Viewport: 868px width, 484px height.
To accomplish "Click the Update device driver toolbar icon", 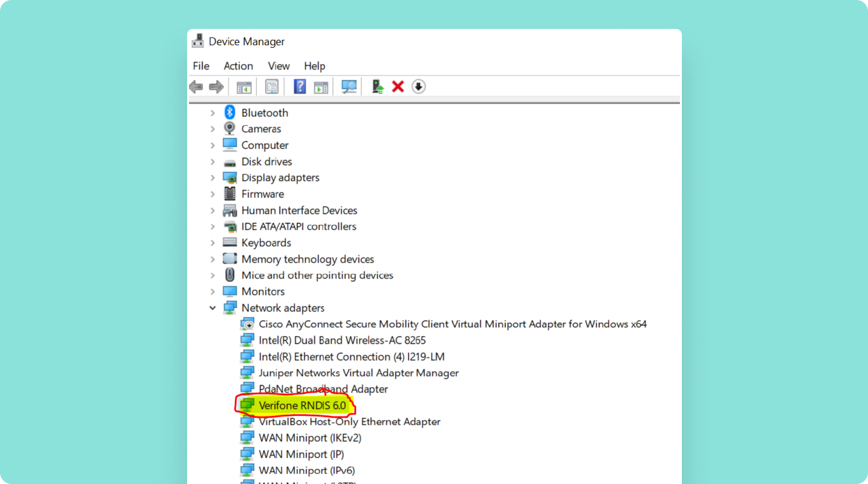I will [x=378, y=87].
